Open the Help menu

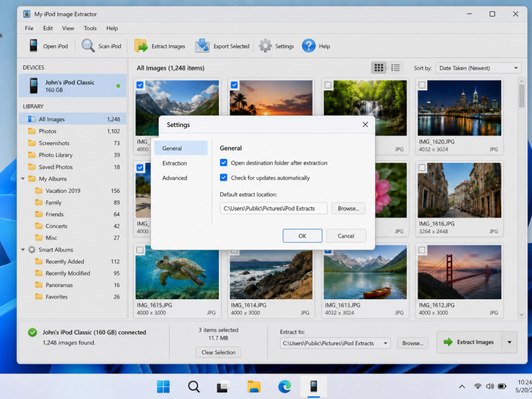click(x=112, y=28)
